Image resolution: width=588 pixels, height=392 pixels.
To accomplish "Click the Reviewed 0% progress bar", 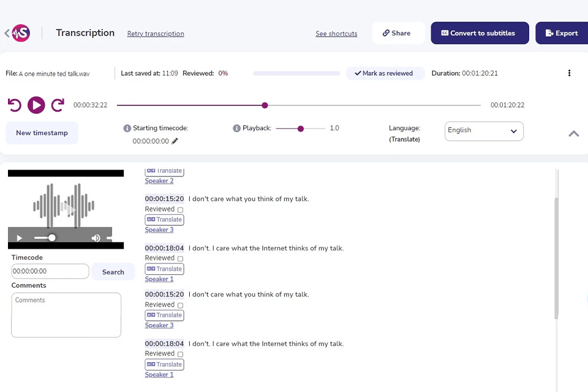I will coord(296,73).
